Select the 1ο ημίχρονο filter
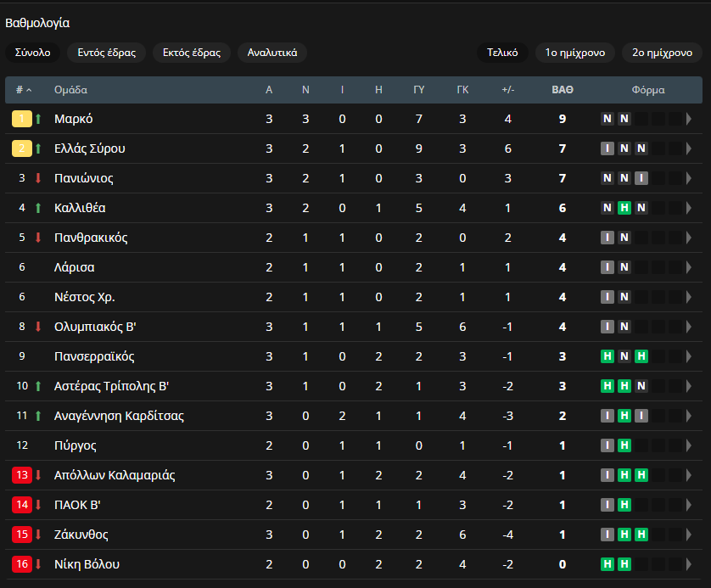The height and width of the screenshot is (588, 711). (575, 53)
